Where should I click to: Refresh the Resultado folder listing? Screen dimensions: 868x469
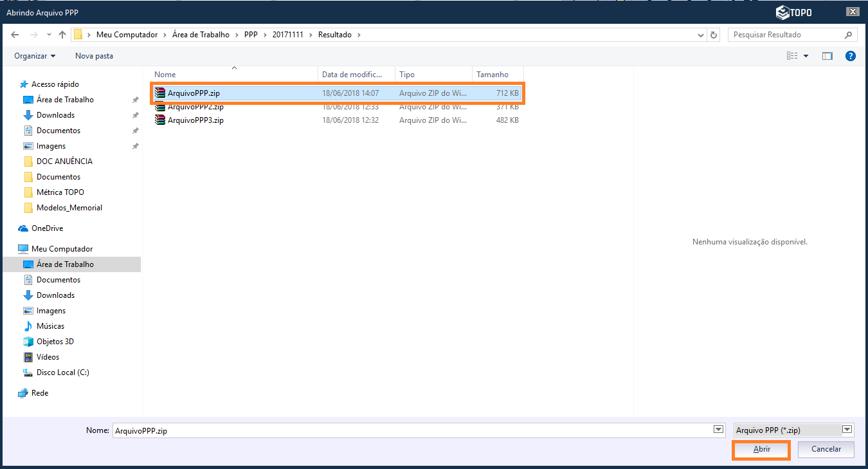[713, 35]
